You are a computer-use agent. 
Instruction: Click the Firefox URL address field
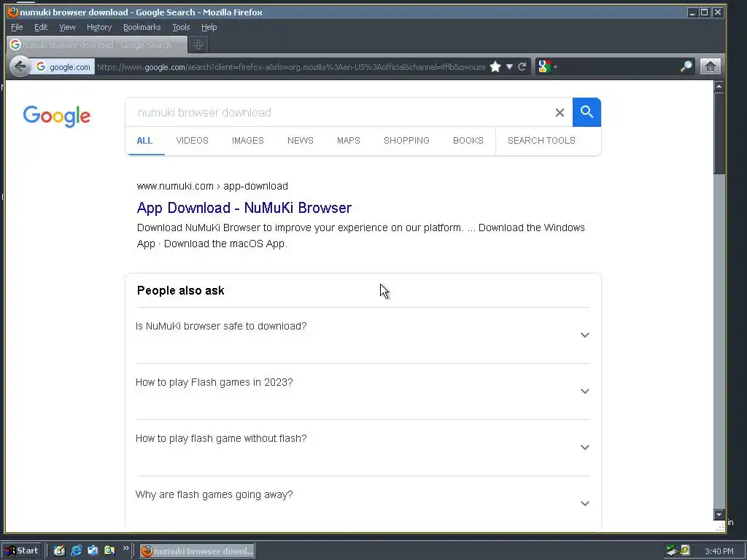pyautogui.click(x=290, y=67)
